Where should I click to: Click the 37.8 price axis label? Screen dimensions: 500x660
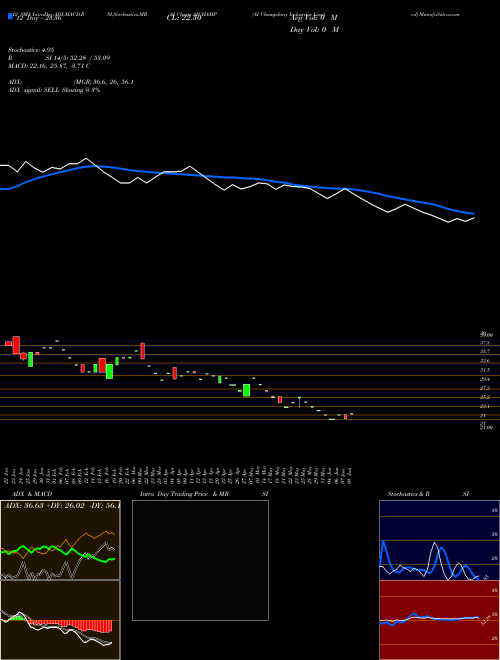(486, 343)
